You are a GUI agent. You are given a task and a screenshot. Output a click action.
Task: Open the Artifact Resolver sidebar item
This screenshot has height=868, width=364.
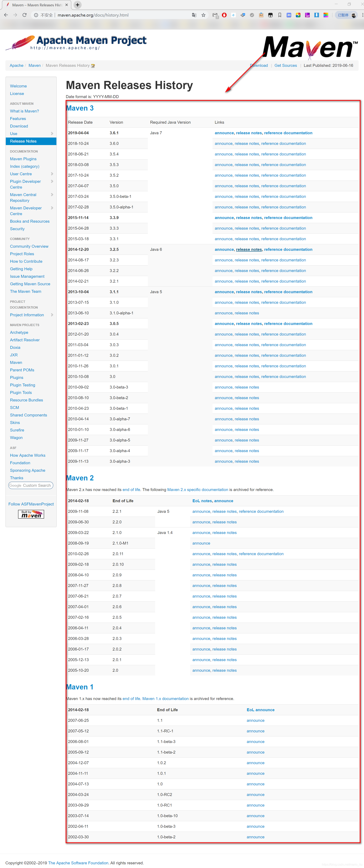coord(25,340)
